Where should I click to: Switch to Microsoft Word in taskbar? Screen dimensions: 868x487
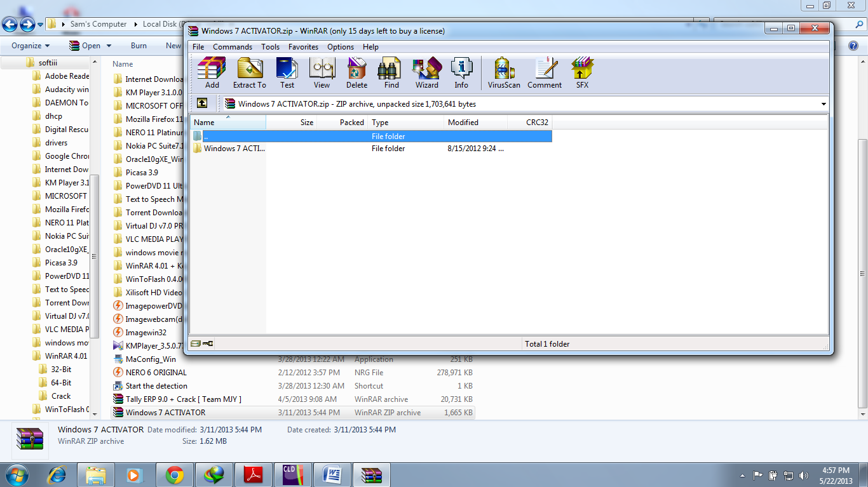[x=332, y=474]
